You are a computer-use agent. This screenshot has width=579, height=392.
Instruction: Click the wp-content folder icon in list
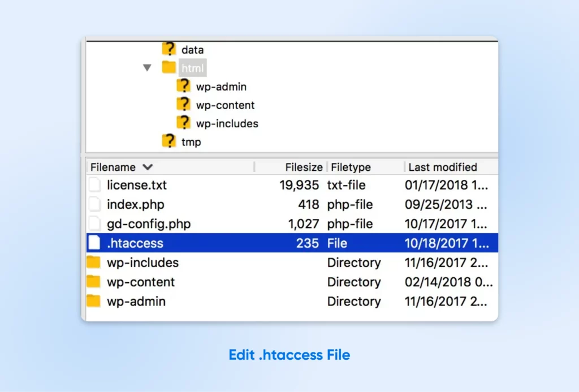coord(93,281)
